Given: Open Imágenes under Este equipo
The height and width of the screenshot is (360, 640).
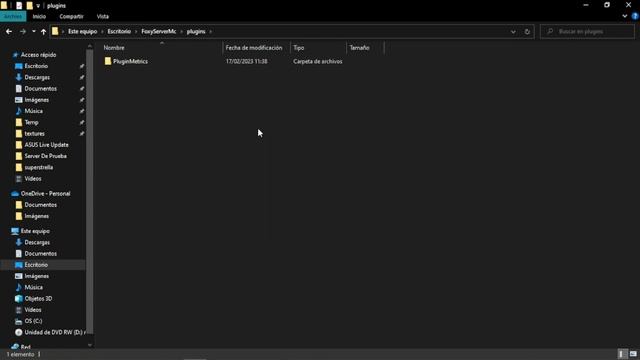Looking at the screenshot, I should tap(36, 276).
